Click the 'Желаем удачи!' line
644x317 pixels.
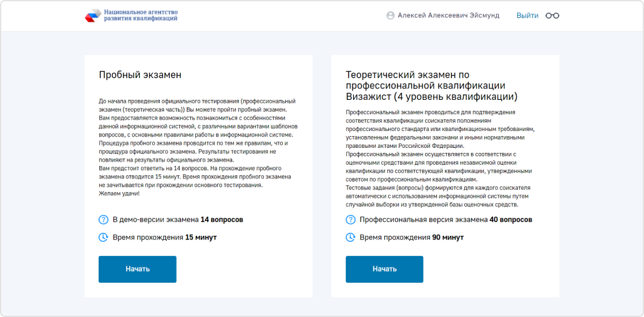[x=119, y=193]
